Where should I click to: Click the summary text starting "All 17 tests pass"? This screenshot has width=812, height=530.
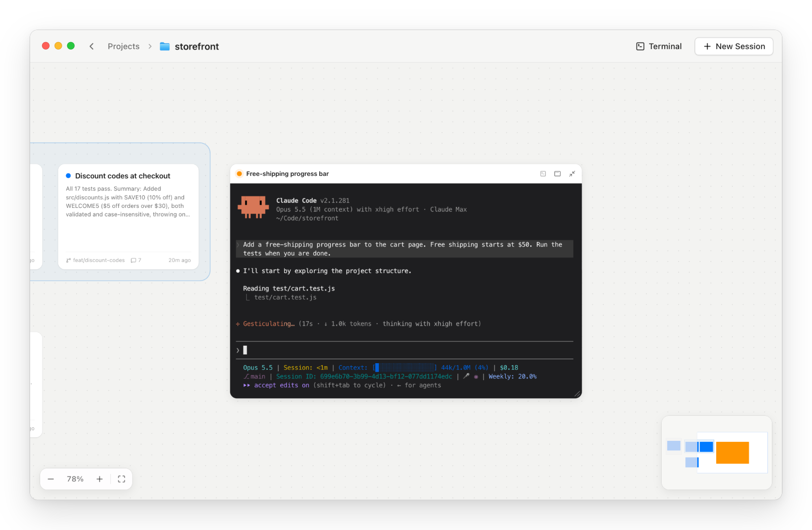(x=128, y=201)
